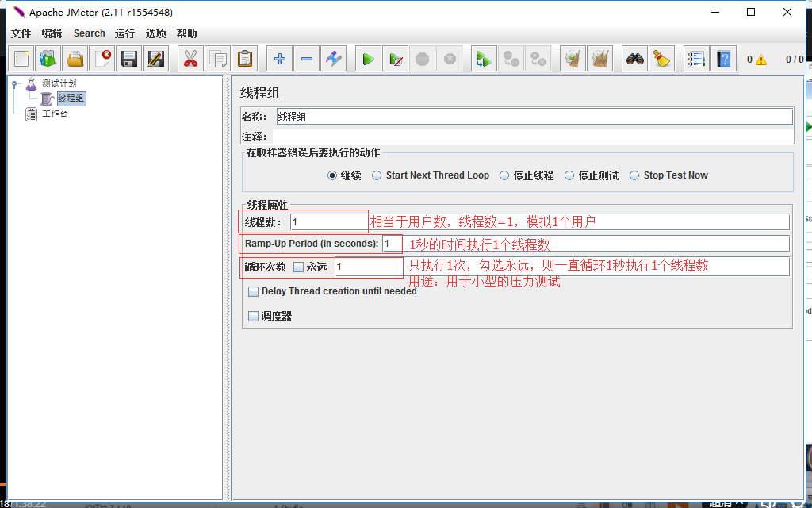Click the 注释 comment field
The height and width of the screenshot is (508, 812).
click(x=533, y=137)
